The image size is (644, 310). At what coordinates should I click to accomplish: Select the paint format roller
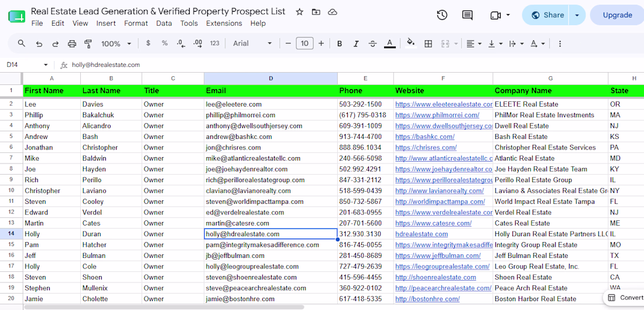(x=87, y=43)
